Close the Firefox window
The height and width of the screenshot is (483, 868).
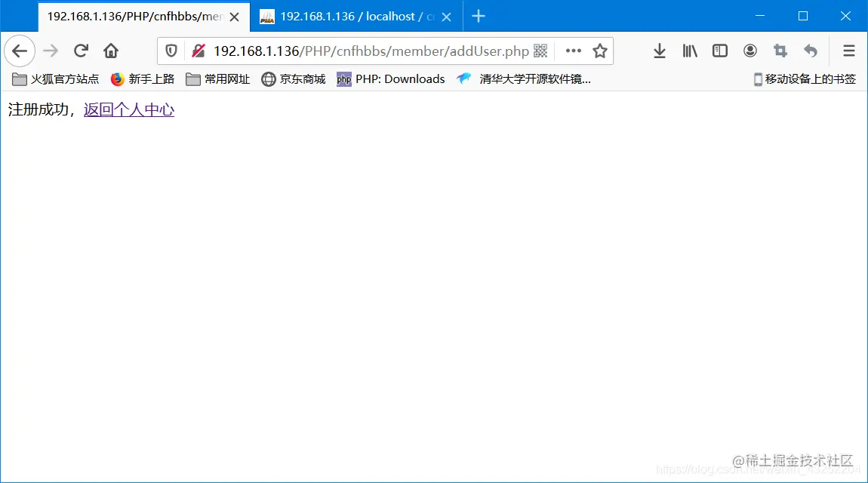pos(845,16)
